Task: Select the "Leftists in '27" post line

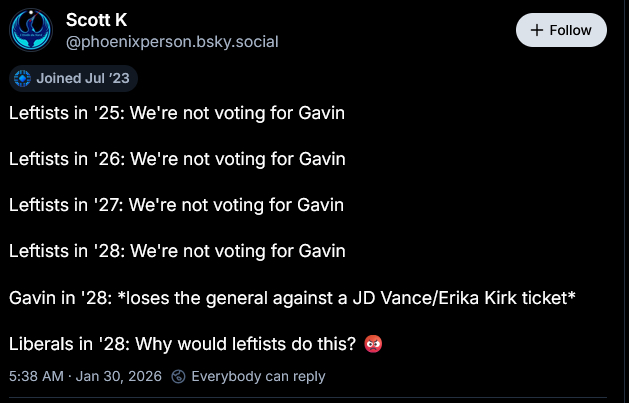Action: [177, 205]
